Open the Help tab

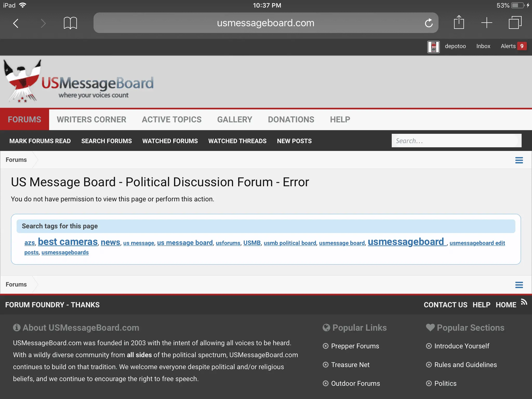point(340,119)
